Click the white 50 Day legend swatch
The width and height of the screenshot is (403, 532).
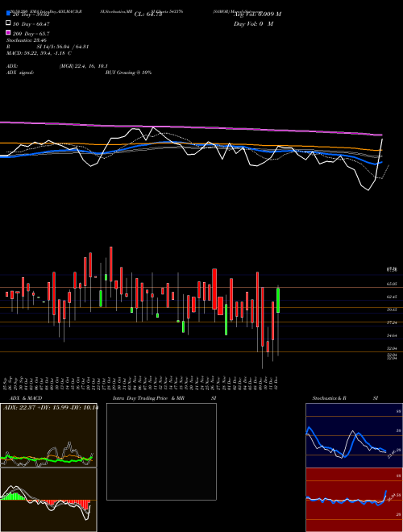point(9,23)
